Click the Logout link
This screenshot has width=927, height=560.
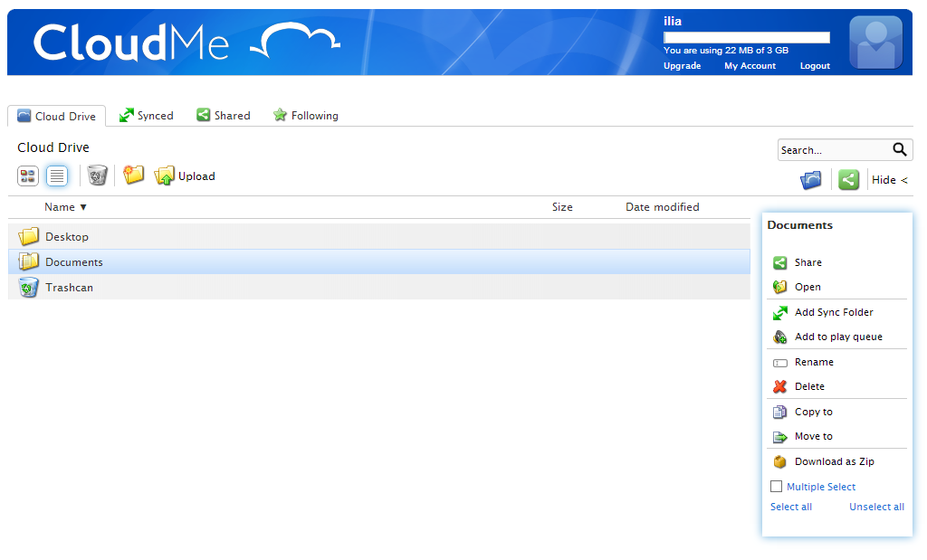click(x=815, y=65)
